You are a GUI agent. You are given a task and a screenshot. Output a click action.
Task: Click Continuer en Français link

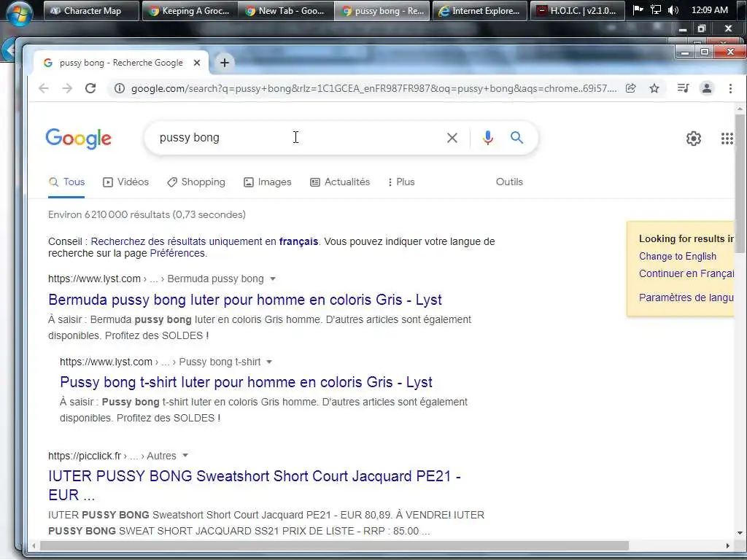686,273
